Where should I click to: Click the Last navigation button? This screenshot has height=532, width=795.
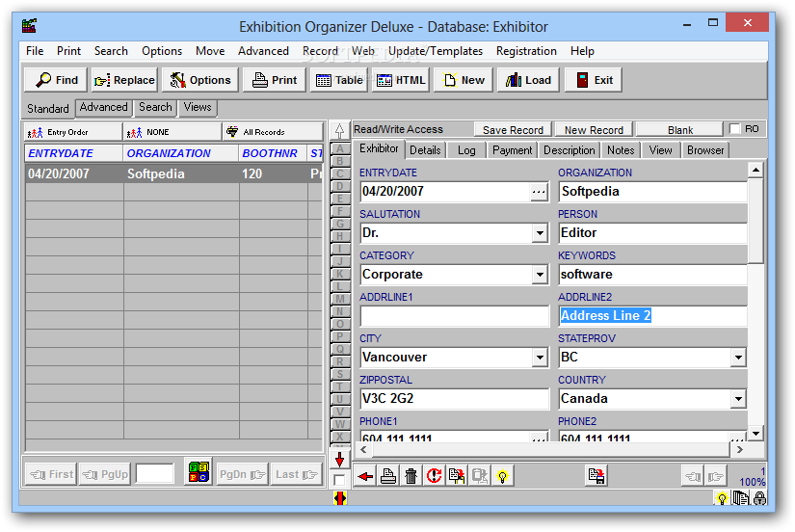click(297, 475)
